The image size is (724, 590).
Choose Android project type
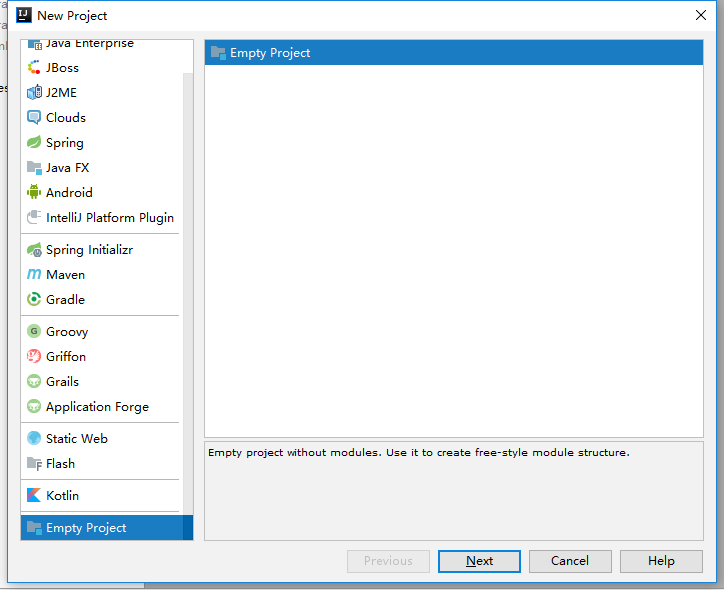[100, 192]
